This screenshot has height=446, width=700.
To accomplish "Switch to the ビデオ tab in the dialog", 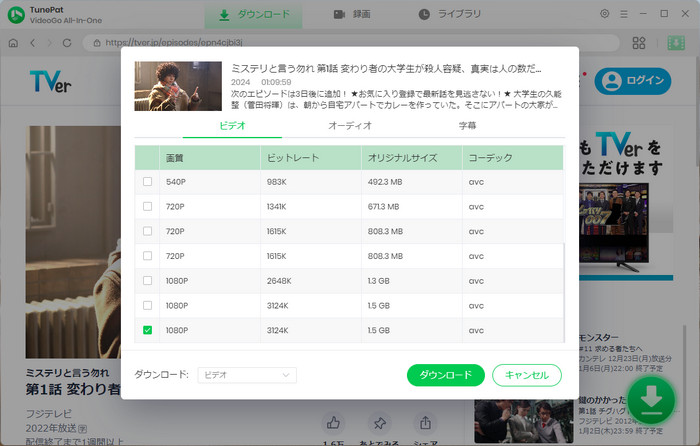I will pyautogui.click(x=232, y=126).
